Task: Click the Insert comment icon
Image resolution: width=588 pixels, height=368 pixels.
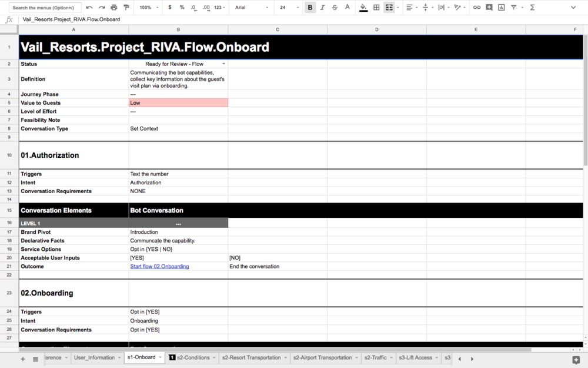Action: point(489,8)
